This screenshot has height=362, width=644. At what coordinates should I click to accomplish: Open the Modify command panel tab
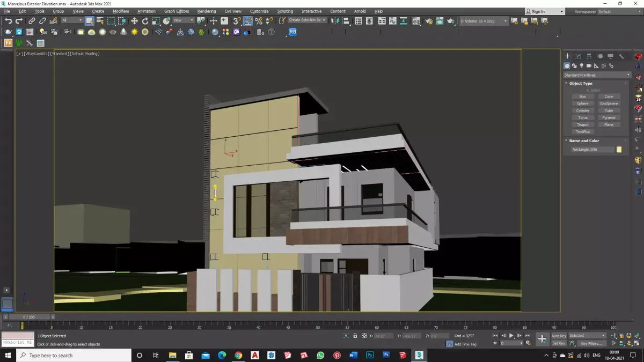coord(578,56)
